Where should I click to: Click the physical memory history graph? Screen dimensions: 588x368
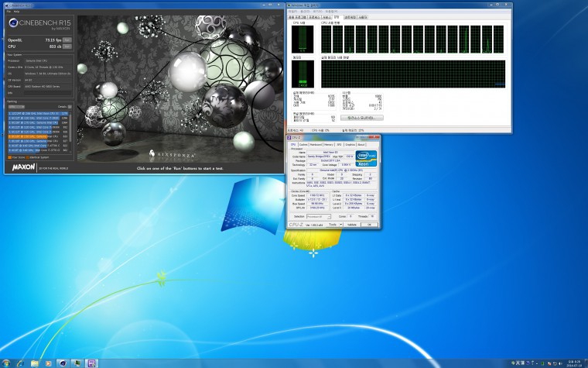point(413,74)
